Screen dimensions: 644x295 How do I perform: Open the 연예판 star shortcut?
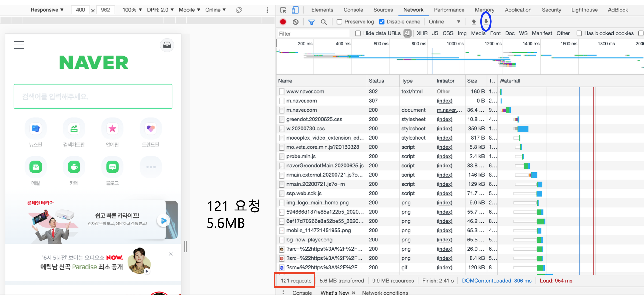(112, 129)
